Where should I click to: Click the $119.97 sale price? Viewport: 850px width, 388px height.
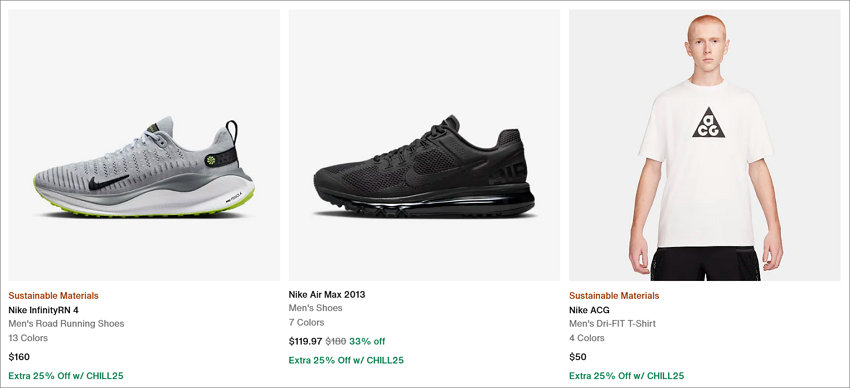click(x=305, y=341)
